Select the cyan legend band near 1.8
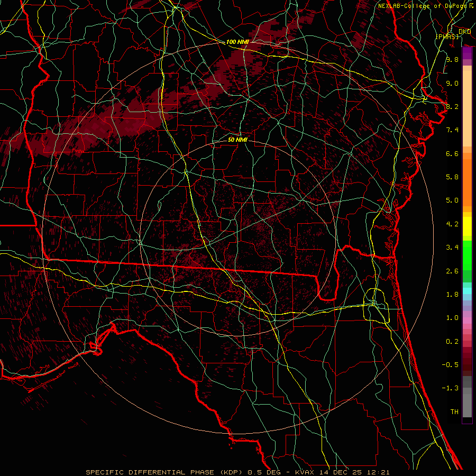This screenshot has height=476, width=476. [467, 290]
